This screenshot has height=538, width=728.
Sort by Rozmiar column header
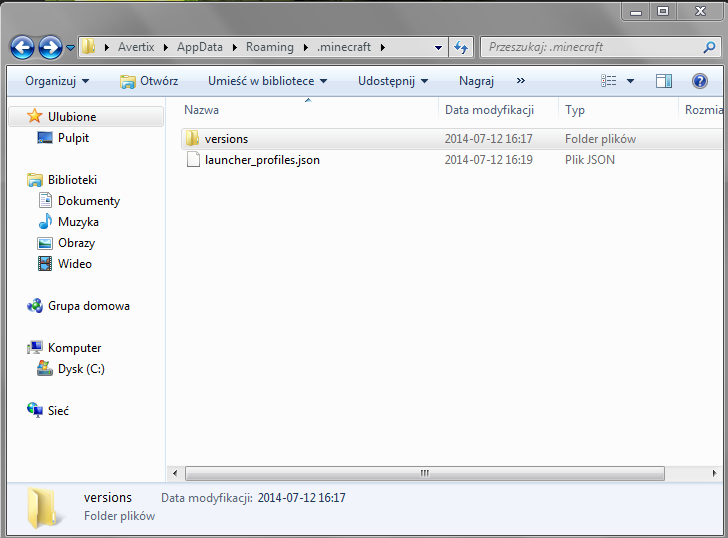[x=703, y=110]
